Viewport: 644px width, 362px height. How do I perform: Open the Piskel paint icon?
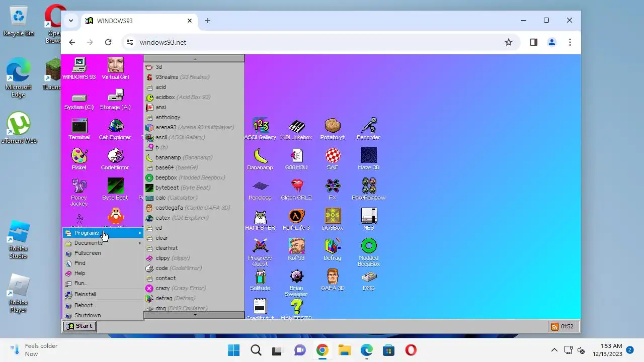coord(79,159)
